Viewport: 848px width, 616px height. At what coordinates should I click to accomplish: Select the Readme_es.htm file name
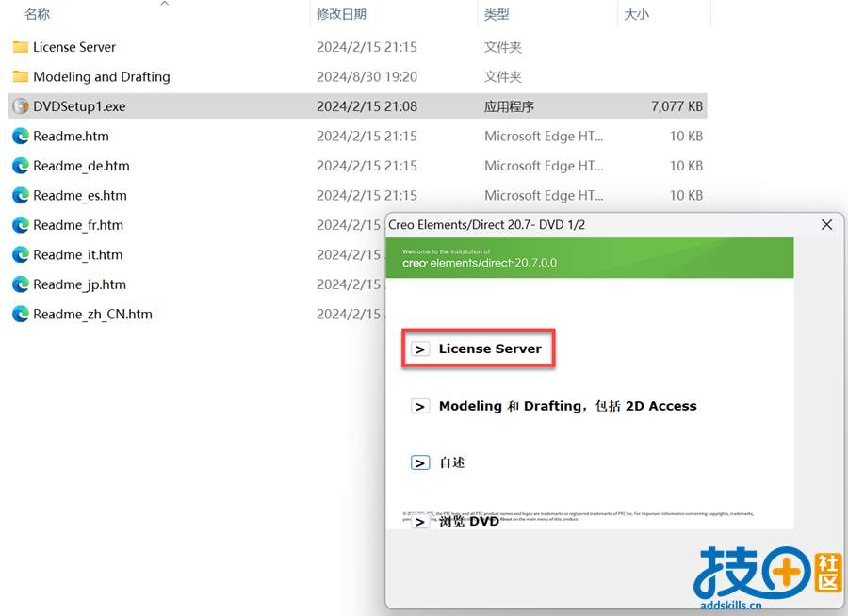[80, 196]
